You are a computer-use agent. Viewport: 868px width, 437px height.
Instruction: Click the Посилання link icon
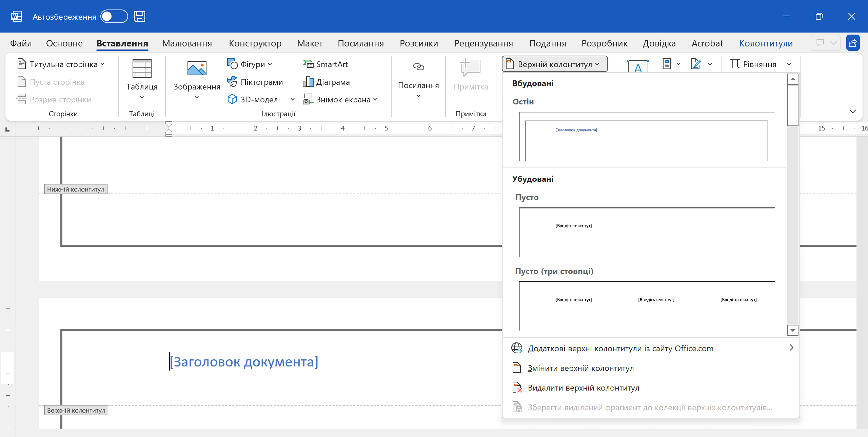pyautogui.click(x=418, y=67)
